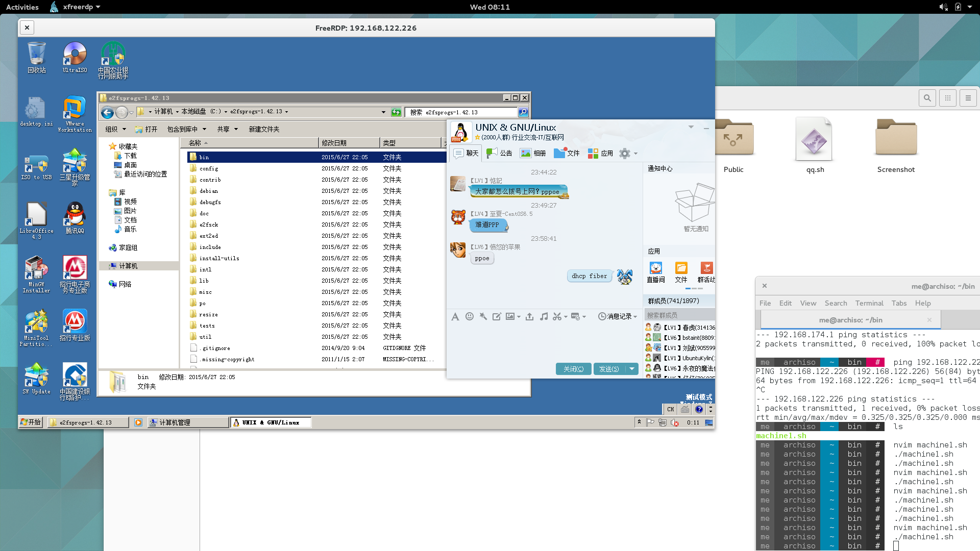Sort by the 修改日期 column header
980x551 pixels.
tap(349, 143)
